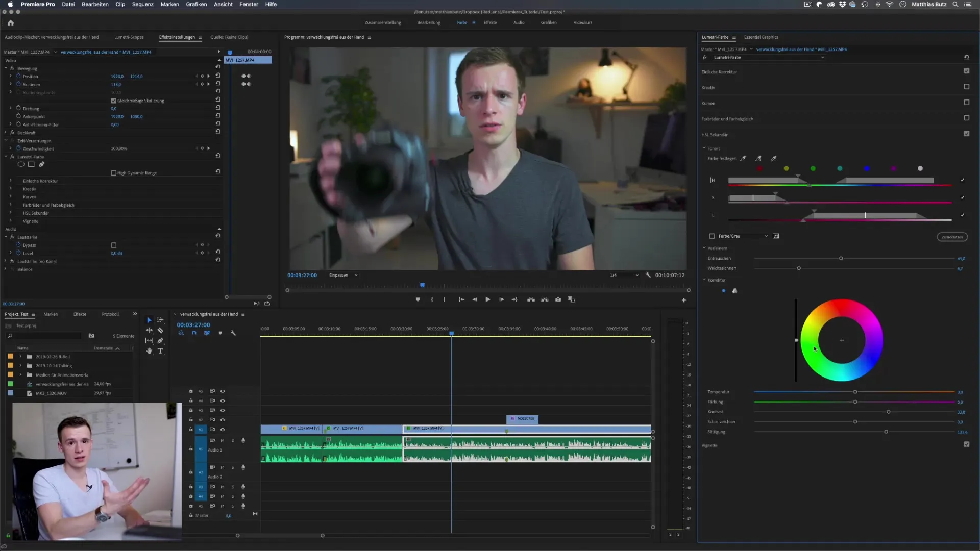Hide video track V2 with eye icon
The image size is (980, 551).
[x=223, y=420]
